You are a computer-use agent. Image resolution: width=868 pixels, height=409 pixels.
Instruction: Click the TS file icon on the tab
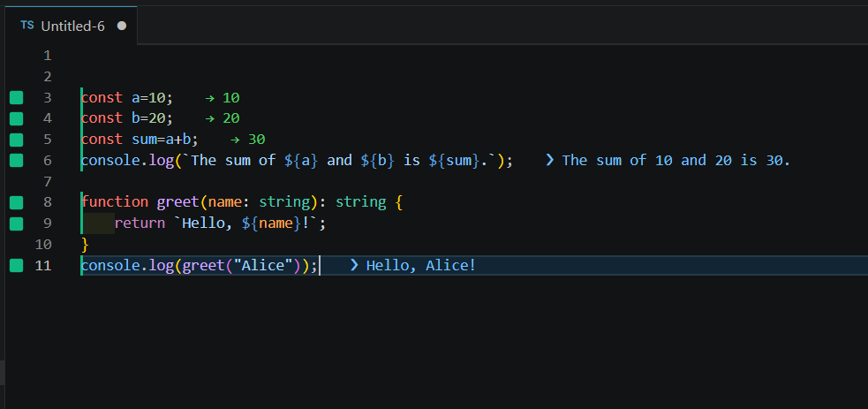point(27,26)
